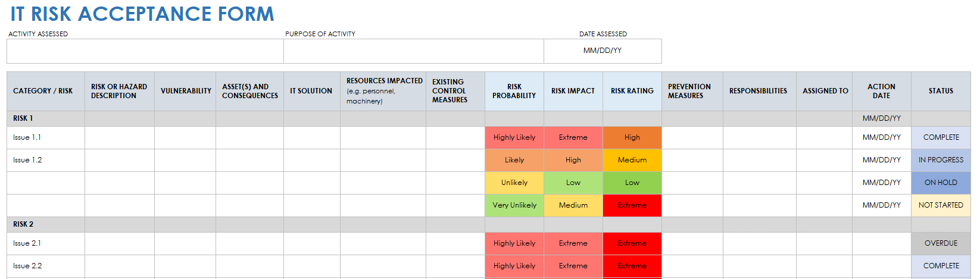The width and height of the screenshot is (980, 279).
Task: Select the Date Assessed MM/DD/YY field
Action: click(602, 51)
